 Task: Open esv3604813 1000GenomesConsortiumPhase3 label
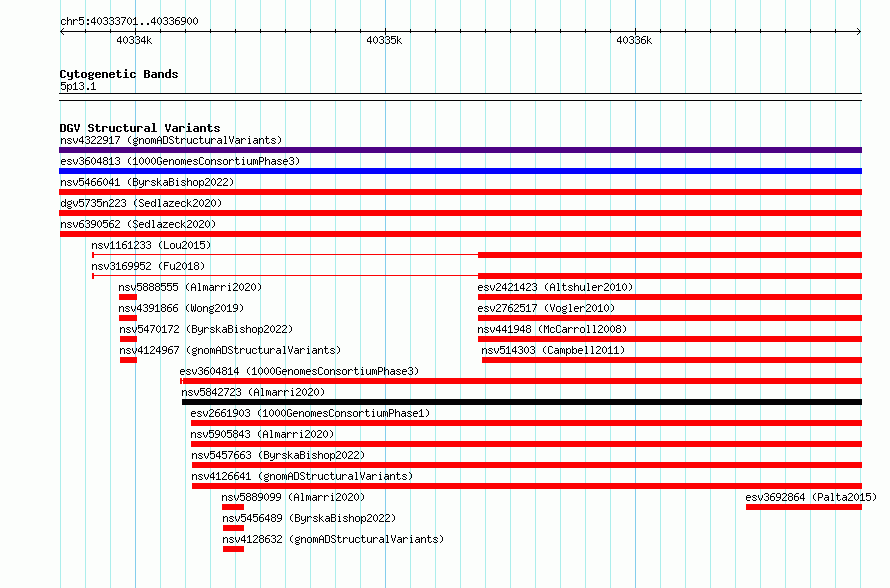[x=180, y=161]
